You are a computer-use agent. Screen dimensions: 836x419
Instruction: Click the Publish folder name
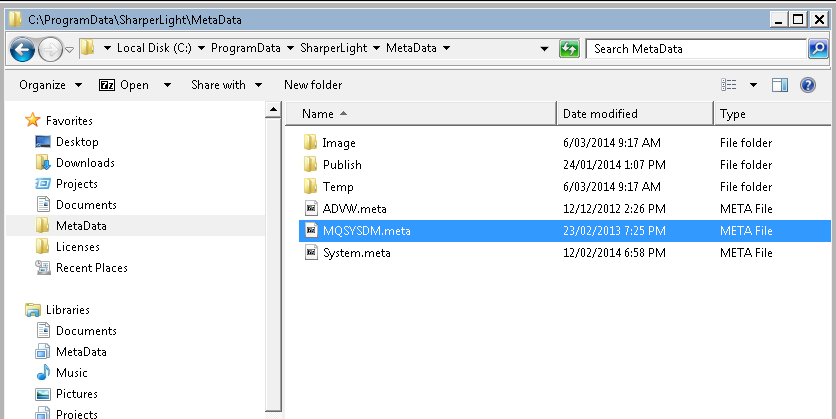[342, 165]
